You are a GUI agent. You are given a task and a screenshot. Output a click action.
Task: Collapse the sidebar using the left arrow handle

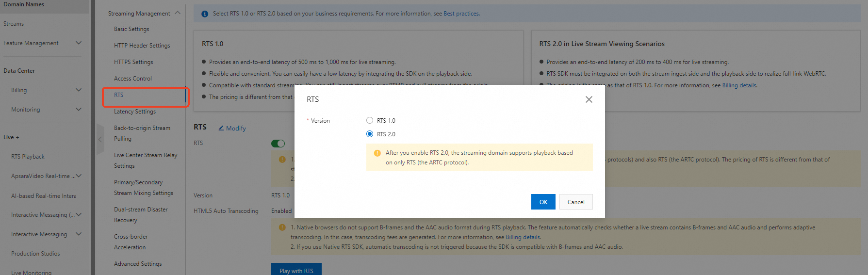100,139
